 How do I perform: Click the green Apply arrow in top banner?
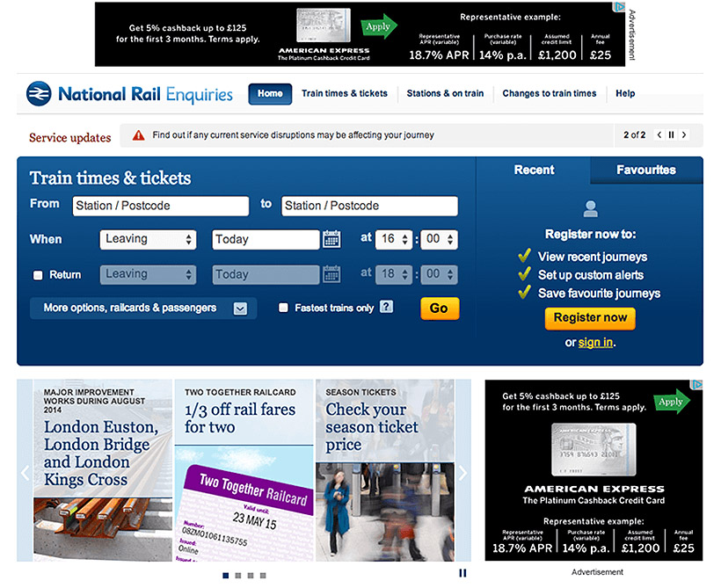click(x=378, y=26)
